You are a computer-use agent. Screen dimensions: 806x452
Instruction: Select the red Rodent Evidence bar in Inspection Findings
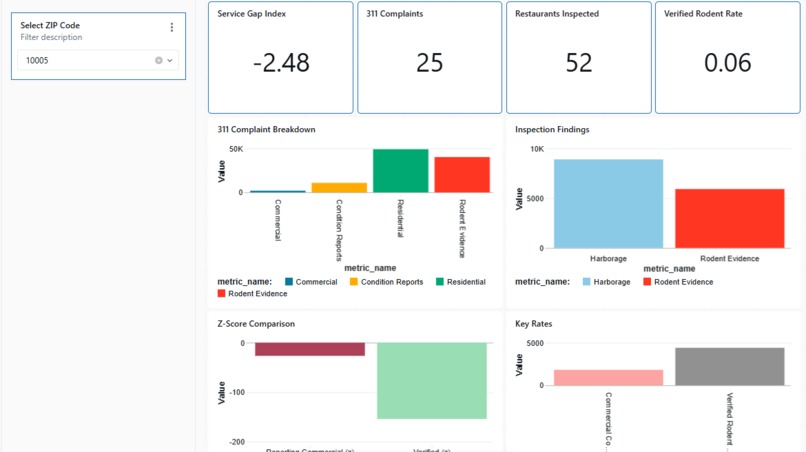[x=730, y=219]
